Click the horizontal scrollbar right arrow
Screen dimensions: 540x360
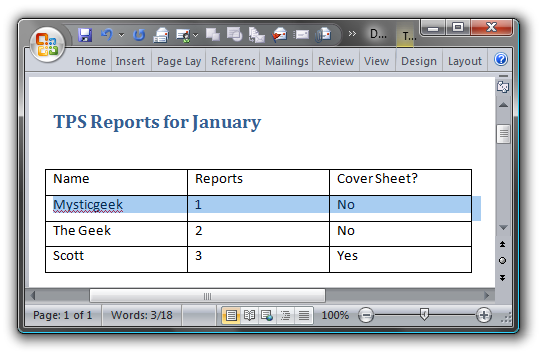487,296
